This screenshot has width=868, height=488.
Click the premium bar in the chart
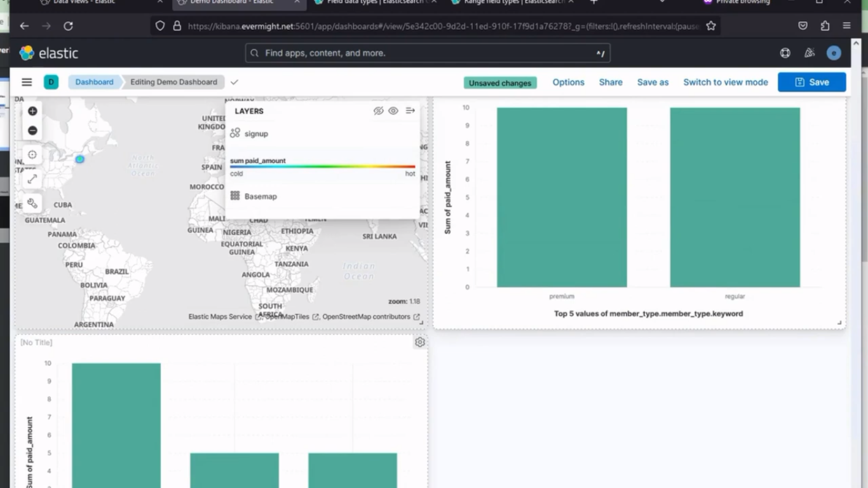pos(562,197)
